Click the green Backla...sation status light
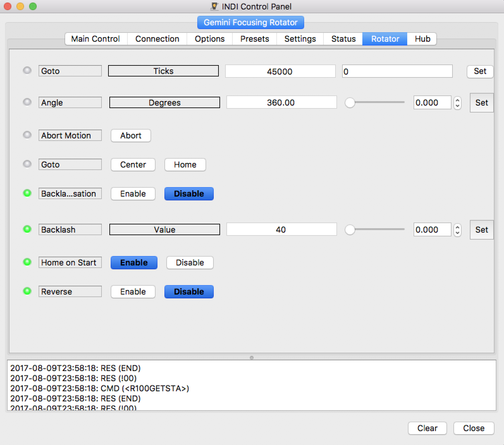This screenshot has width=504, height=445. [x=27, y=193]
